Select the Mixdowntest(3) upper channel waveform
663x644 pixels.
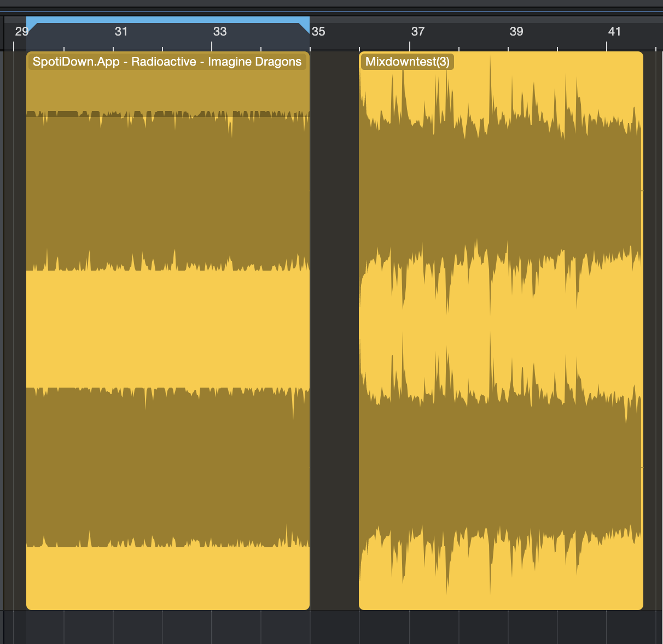[501, 191]
